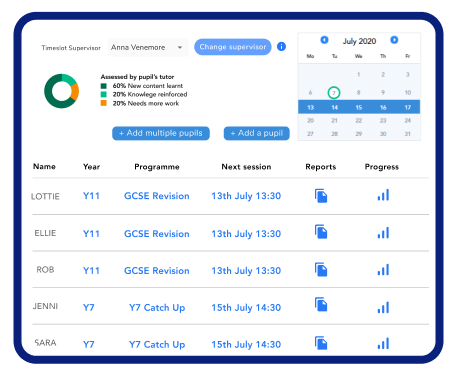Viewport: 456px width, 374px height.
Task: Open Sara's Y7 Catch Up programme
Action: pyautogui.click(x=157, y=345)
